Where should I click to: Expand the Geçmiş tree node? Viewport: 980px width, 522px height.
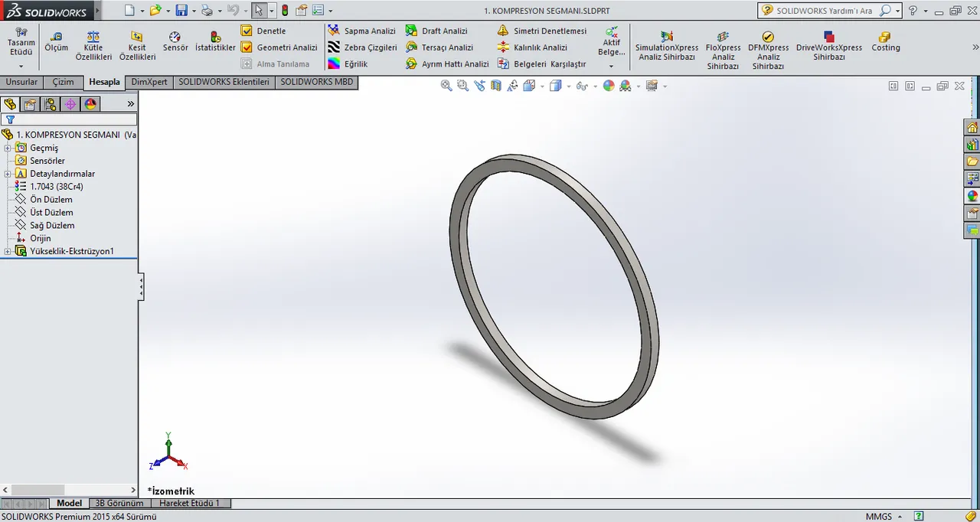click(x=8, y=148)
